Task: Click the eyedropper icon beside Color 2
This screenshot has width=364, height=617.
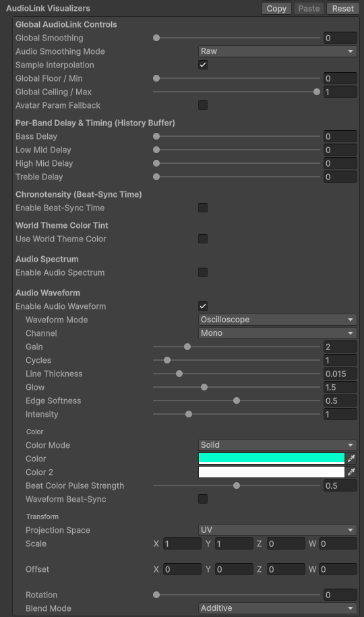Action: click(x=351, y=472)
